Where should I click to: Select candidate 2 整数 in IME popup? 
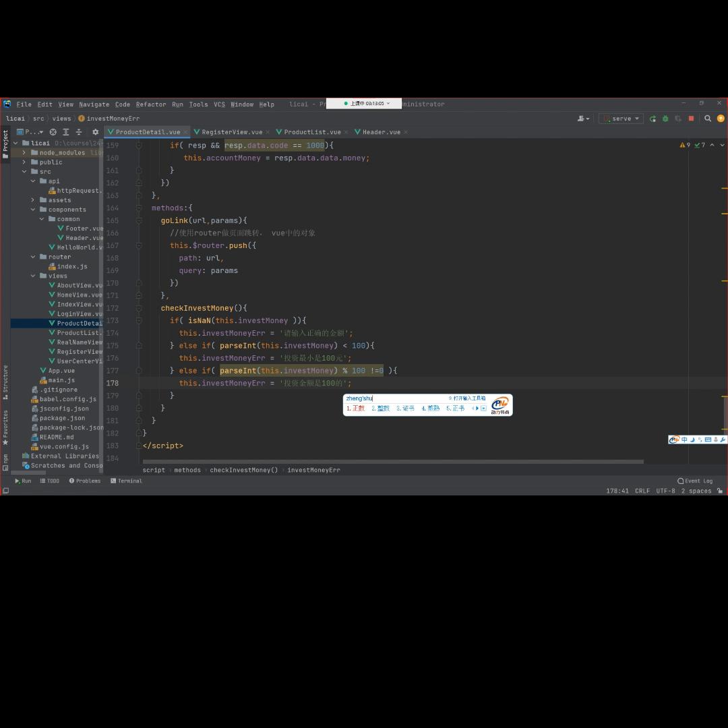pos(381,408)
